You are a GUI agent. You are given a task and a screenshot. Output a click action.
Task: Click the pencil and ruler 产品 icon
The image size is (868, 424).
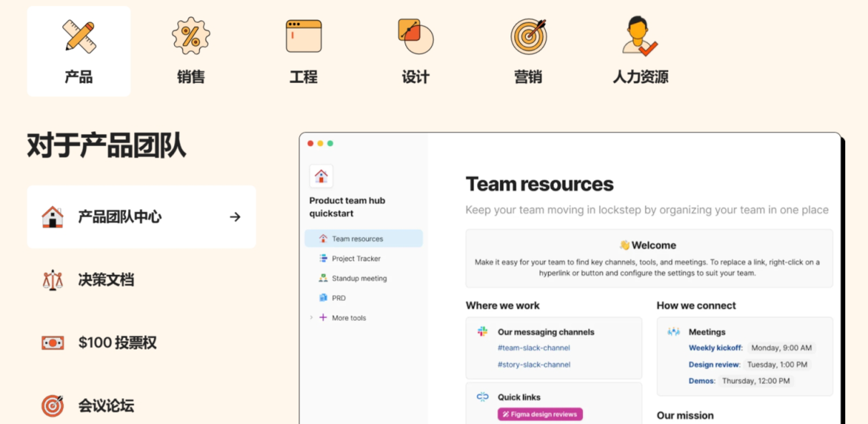79,36
